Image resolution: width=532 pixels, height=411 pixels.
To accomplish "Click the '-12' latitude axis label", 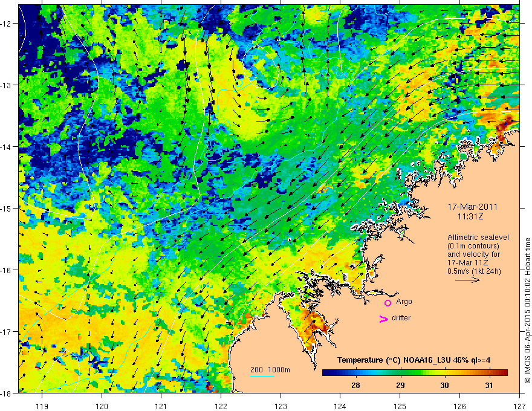I will click(x=7, y=24).
